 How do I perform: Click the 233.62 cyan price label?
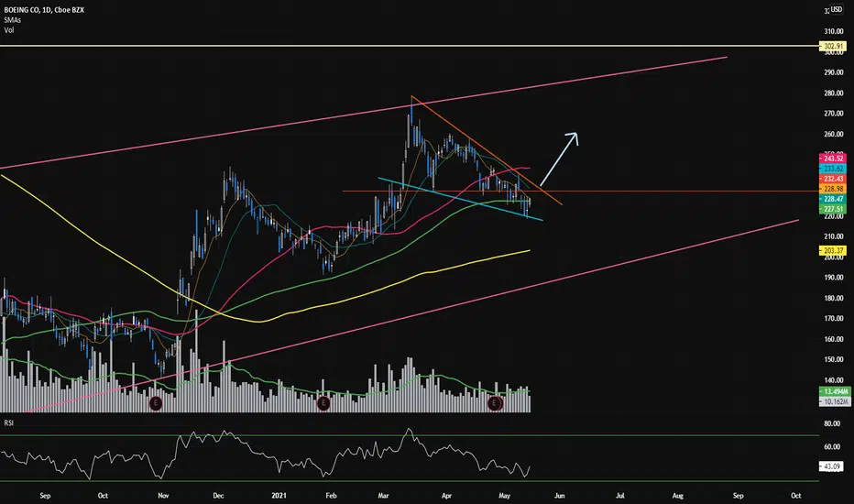tap(833, 169)
